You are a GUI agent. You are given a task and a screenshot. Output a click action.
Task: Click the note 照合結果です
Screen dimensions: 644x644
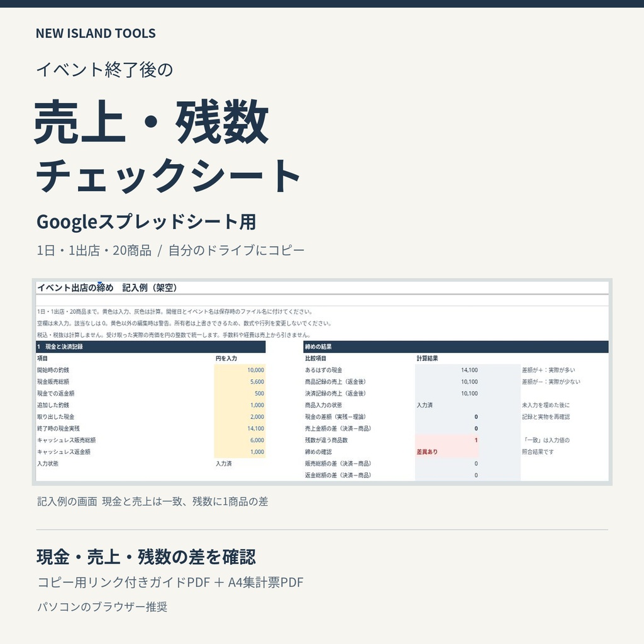click(538, 452)
